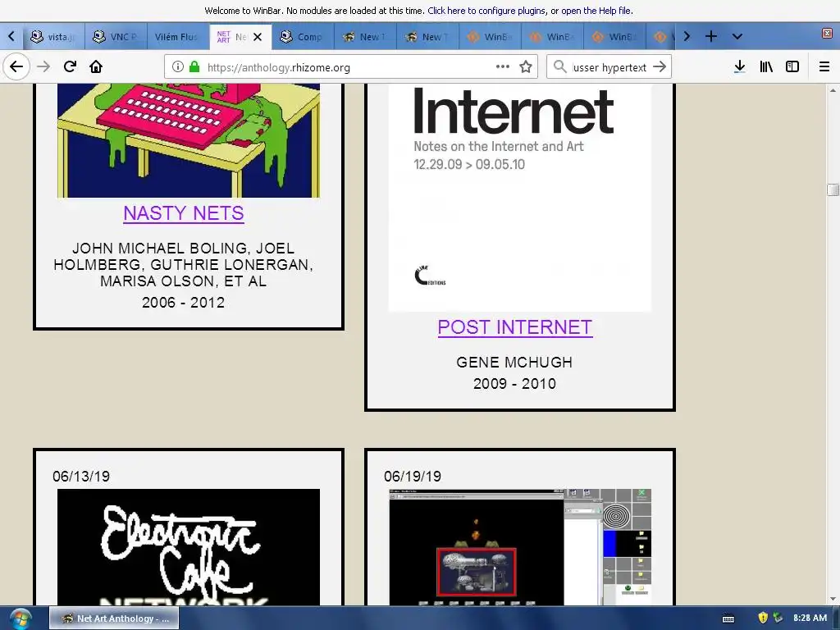
Task: Click the 06/19/19 date text
Action: coord(413,477)
